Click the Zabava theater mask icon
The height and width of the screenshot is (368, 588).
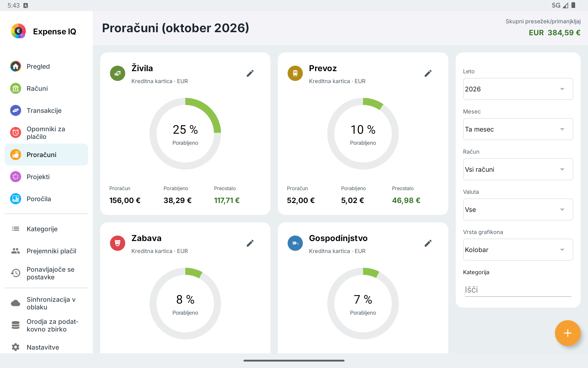click(x=118, y=243)
